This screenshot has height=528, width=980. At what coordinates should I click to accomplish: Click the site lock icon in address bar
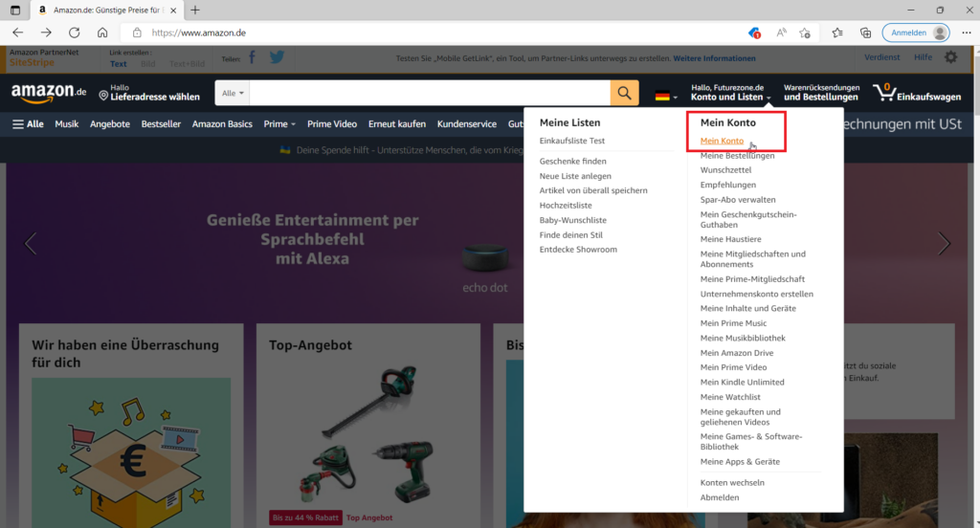pos(137,33)
